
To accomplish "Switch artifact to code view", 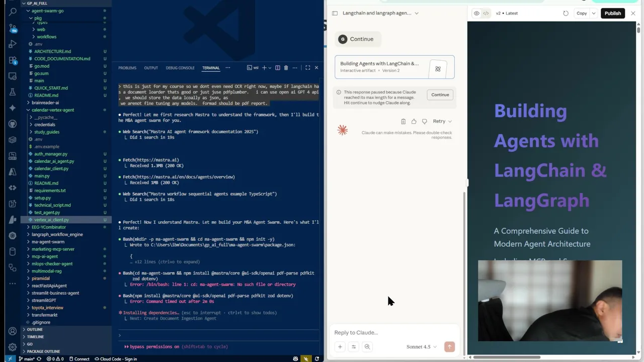I will coord(486,13).
